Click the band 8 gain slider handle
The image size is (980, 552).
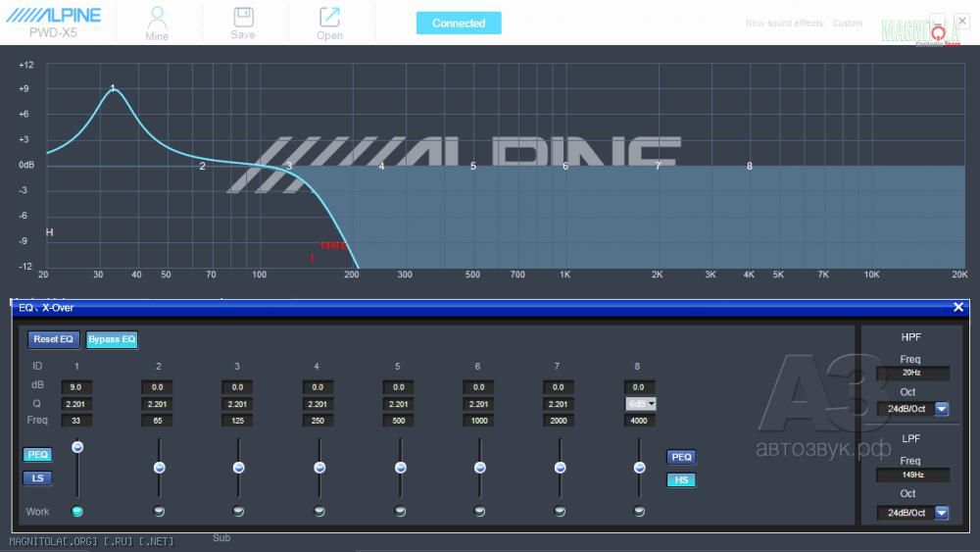[x=639, y=468]
